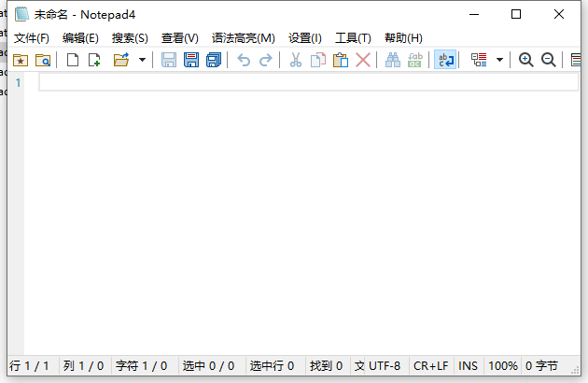Redo the last edit

click(x=265, y=60)
